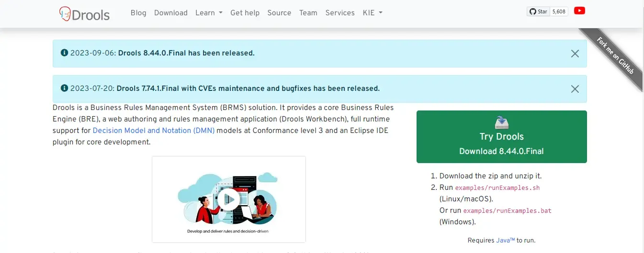
Task: Open the Fork me on GitHub ribbon
Action: (615, 56)
